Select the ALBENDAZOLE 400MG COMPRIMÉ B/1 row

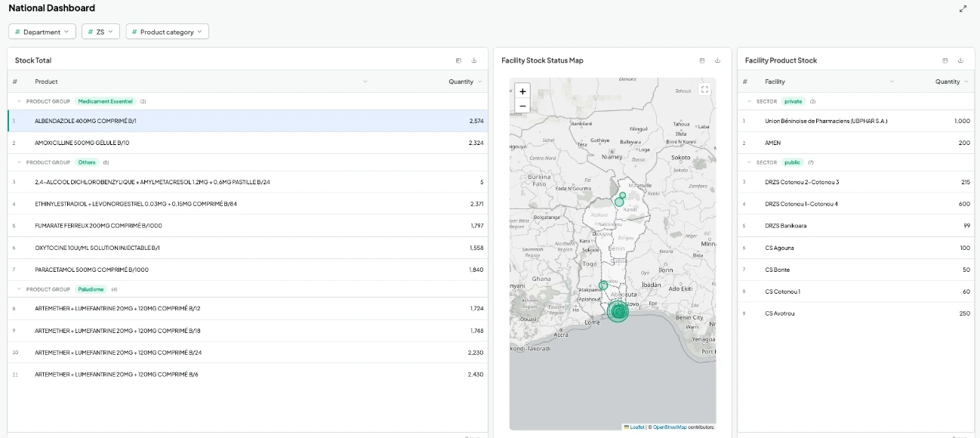[248, 121]
